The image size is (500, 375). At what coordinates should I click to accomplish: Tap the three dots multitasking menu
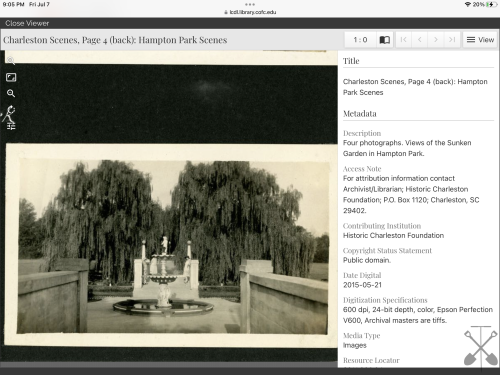tap(250, 4)
